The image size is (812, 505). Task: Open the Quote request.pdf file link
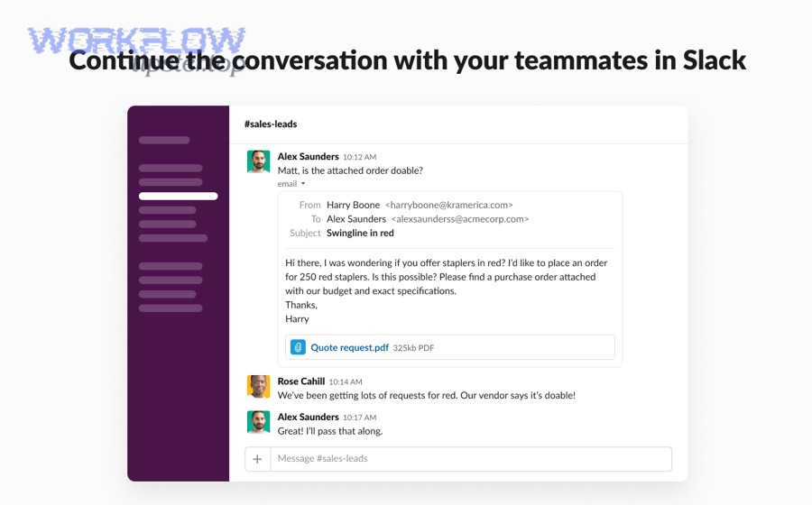(x=349, y=348)
